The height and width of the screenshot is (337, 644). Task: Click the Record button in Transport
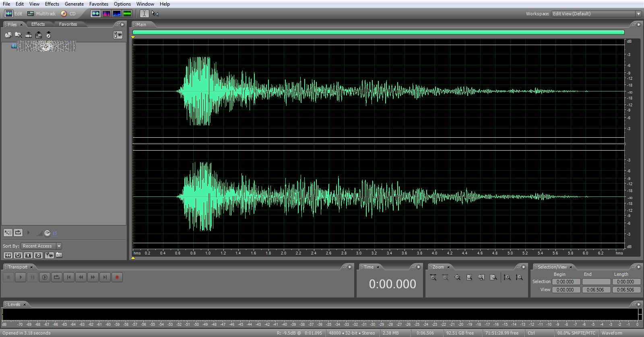pos(117,277)
